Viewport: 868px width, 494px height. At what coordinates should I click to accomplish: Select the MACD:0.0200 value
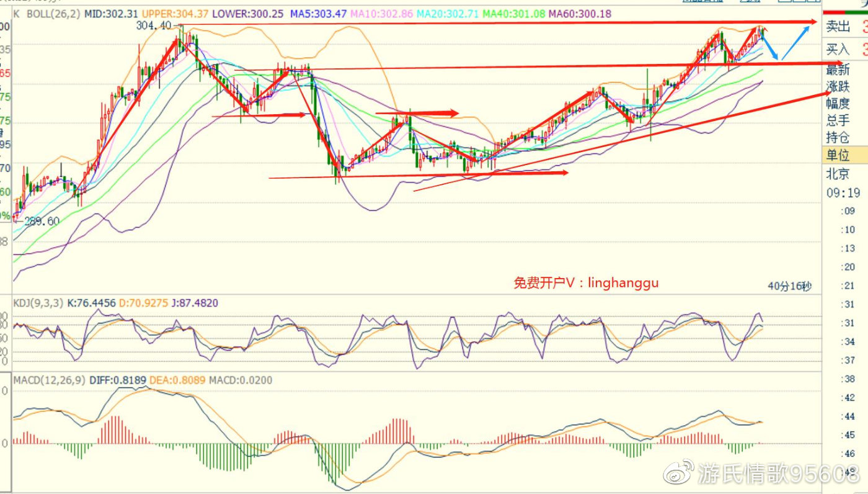tap(241, 380)
